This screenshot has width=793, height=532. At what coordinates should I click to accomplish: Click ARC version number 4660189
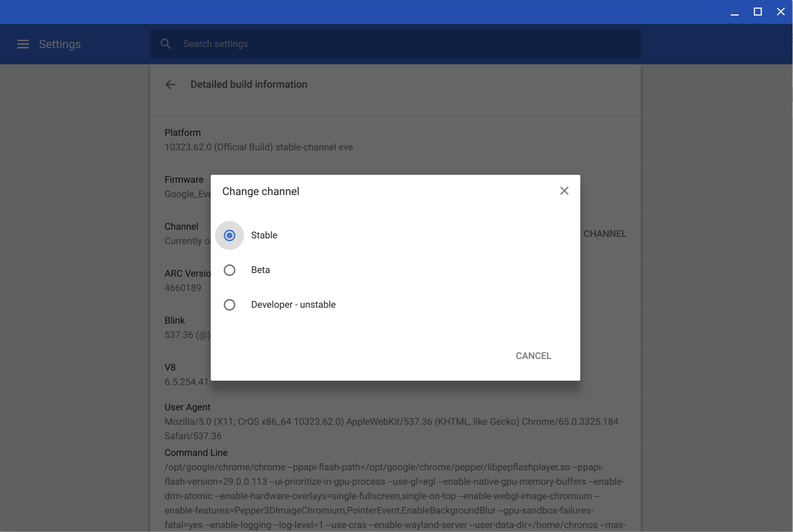tap(183, 288)
